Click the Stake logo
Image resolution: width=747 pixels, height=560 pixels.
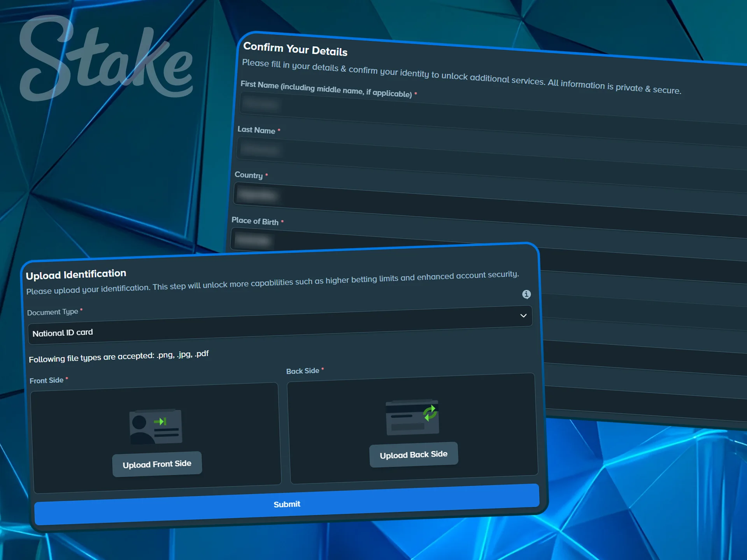[106, 58]
